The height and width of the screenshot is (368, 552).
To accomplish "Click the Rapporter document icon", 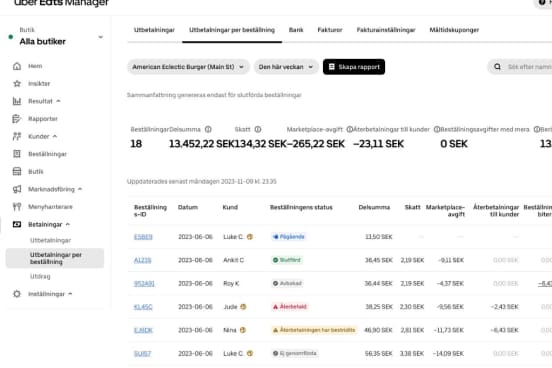I will point(17,119).
